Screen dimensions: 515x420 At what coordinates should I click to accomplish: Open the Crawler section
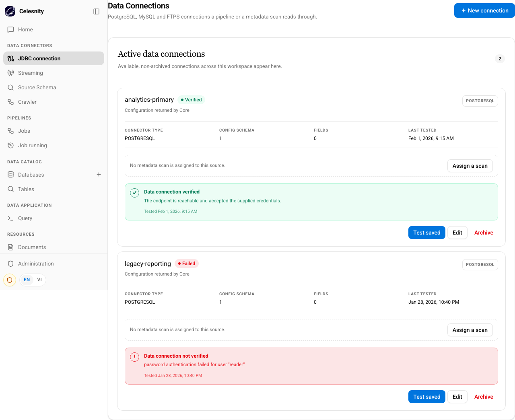[x=54, y=102]
